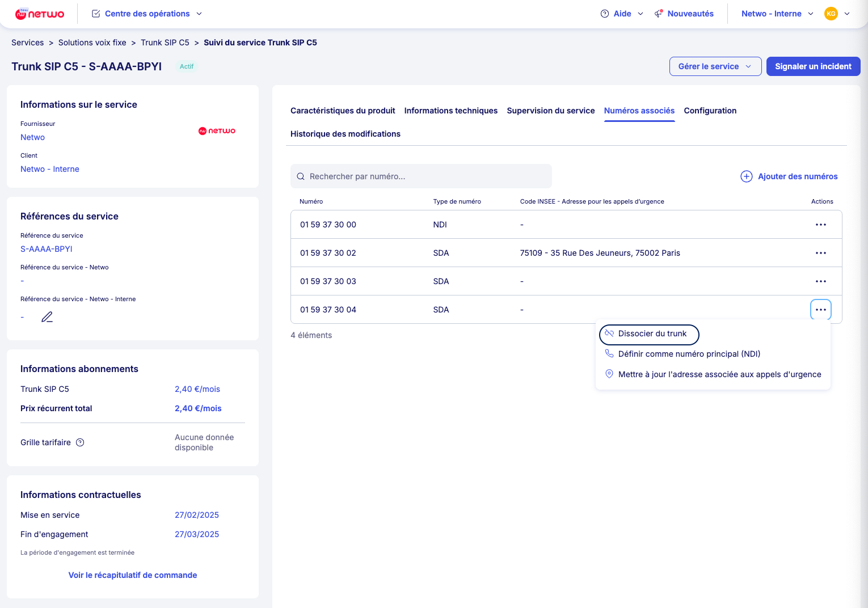This screenshot has width=868, height=608.
Task: Click the search magnifier icon
Action: click(x=301, y=176)
